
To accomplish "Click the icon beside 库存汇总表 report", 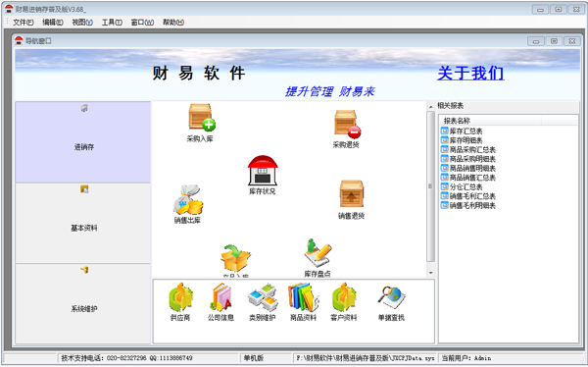I will 445,131.
